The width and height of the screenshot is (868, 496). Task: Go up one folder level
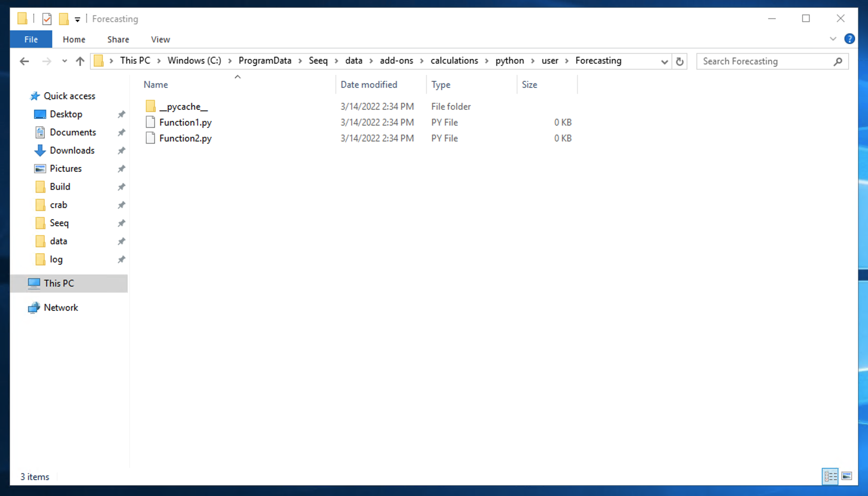point(80,61)
